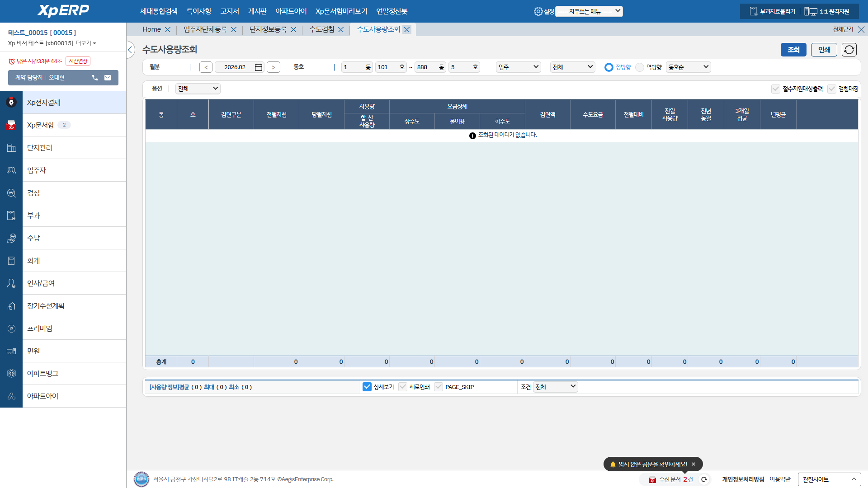868x488 pixels.
Task: Open the 고지서 top menu
Action: (x=229, y=11)
